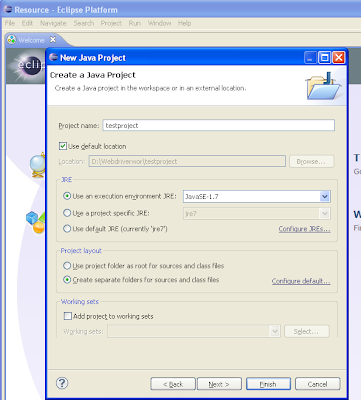
Task: Click the Java project folder wizard image
Action: [323, 86]
